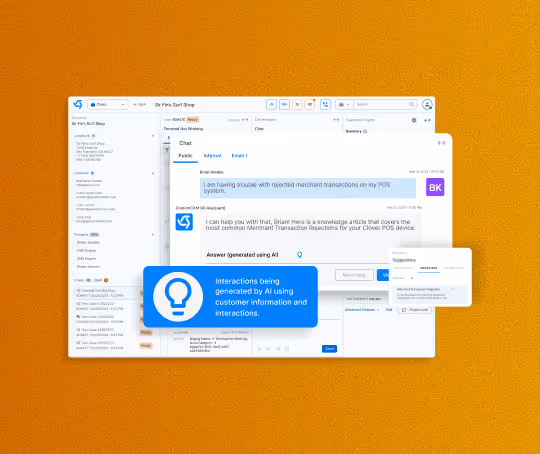Click expand arrows of Conversation panel
The image size is (540, 454).
click(x=336, y=120)
